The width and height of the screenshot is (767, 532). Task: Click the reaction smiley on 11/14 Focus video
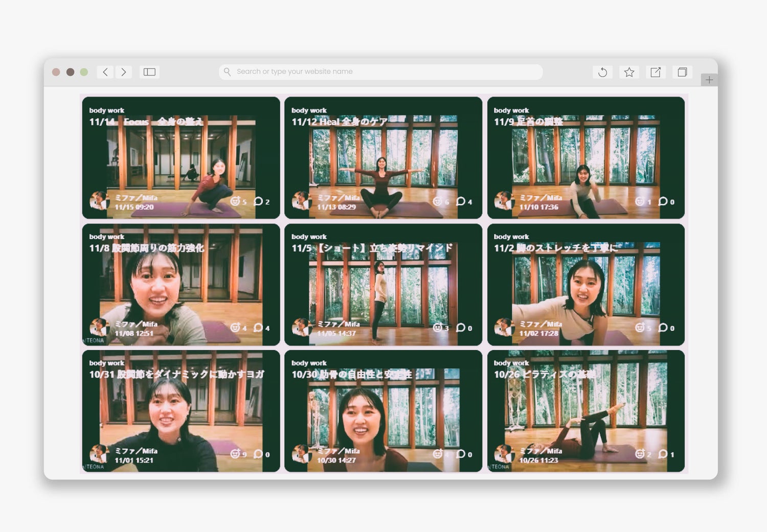[x=235, y=201]
